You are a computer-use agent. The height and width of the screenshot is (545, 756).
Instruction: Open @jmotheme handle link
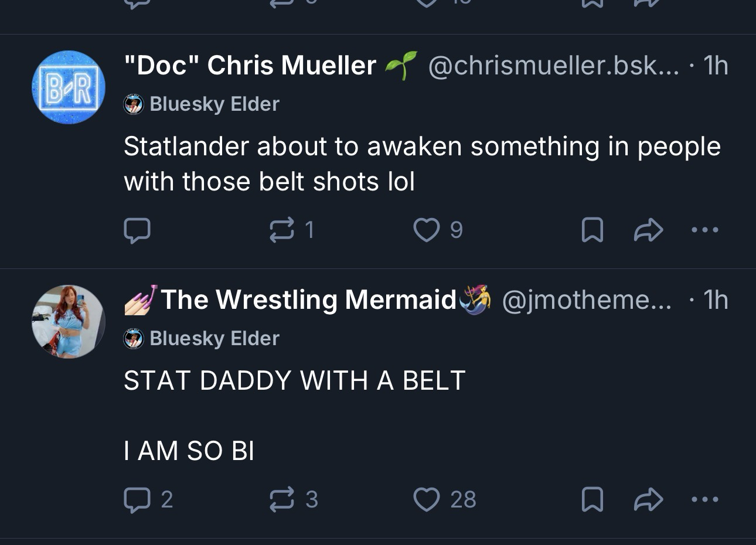point(586,299)
